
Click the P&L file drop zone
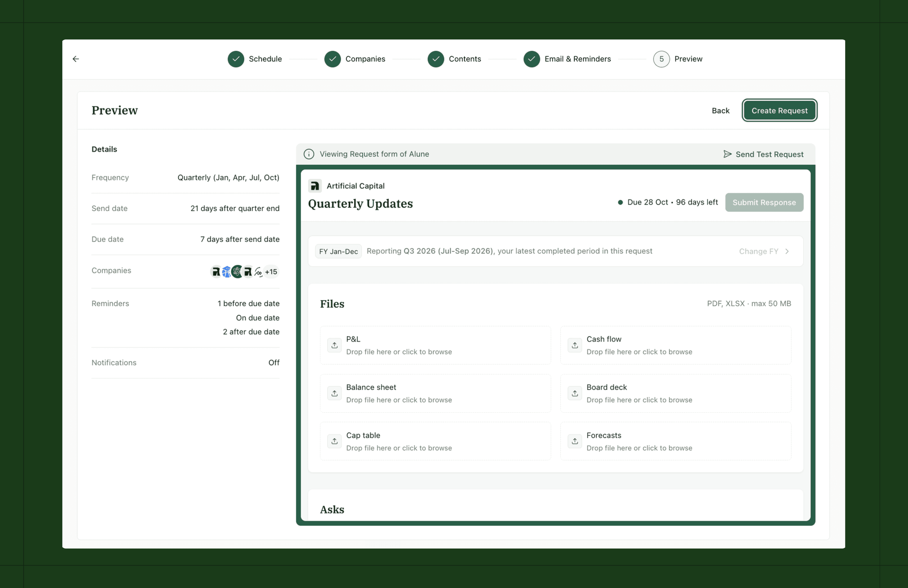[x=435, y=345]
